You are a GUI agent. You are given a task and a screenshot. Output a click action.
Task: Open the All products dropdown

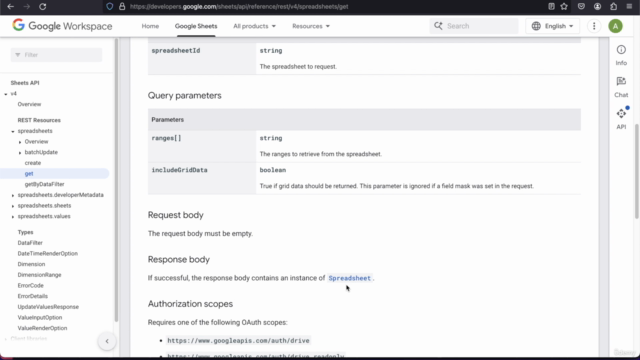(x=254, y=26)
